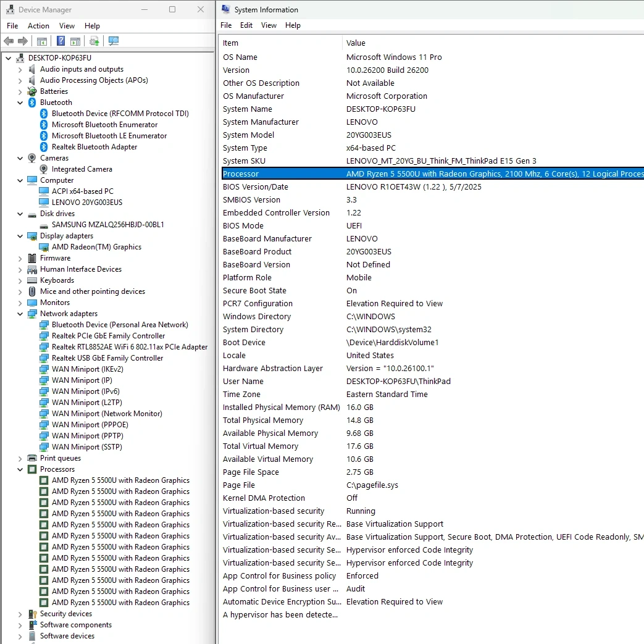Open the Action menu in Device Manager
Screen dimensions: 644x644
pos(38,26)
